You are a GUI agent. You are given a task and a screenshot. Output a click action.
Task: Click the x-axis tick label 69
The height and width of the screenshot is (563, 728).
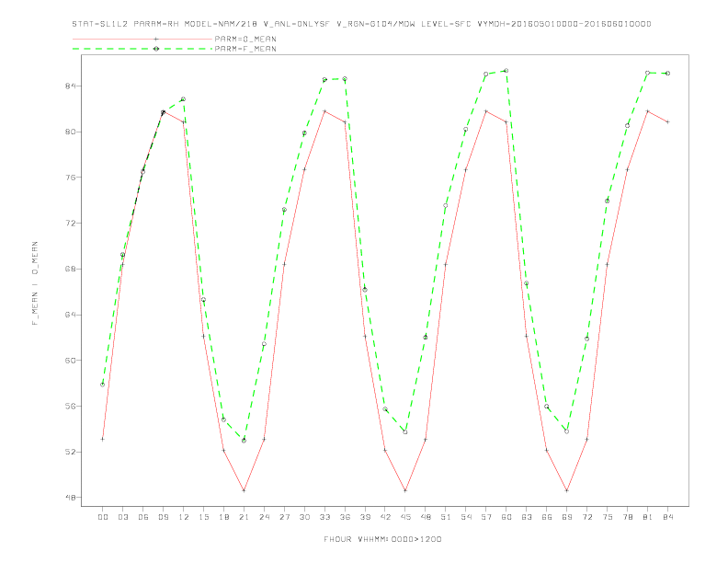567,517
